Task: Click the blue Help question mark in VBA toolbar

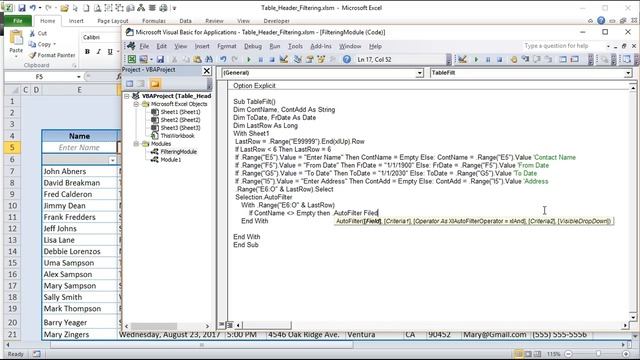Action: 347,60
